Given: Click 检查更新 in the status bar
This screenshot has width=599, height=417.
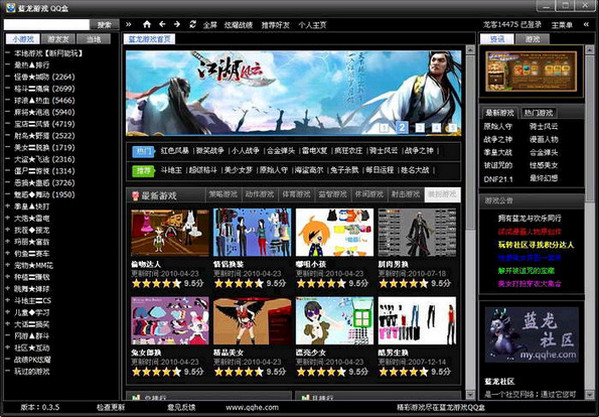Looking at the screenshot, I should point(110,407).
